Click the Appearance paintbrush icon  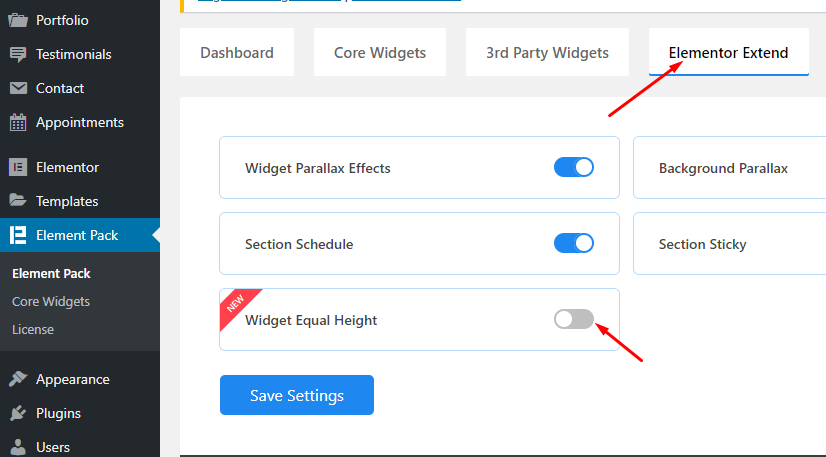[18, 379]
